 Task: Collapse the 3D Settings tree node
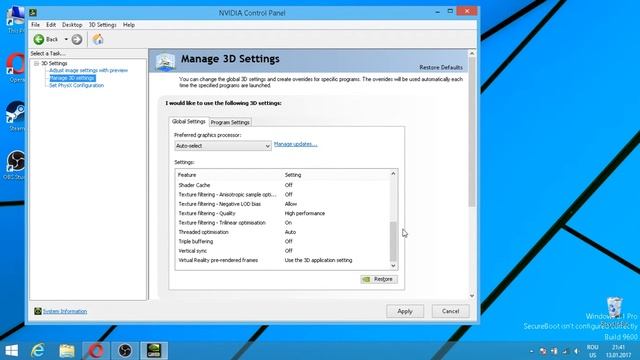pos(36,63)
